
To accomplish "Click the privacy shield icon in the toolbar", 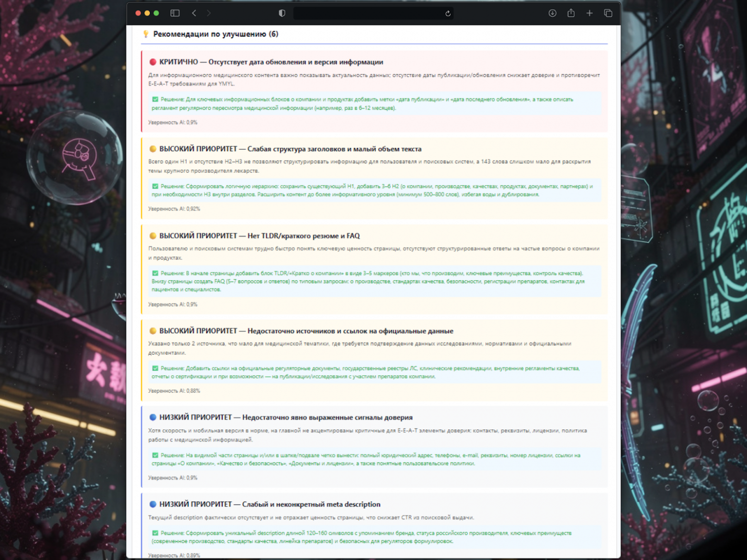I will pyautogui.click(x=282, y=13).
